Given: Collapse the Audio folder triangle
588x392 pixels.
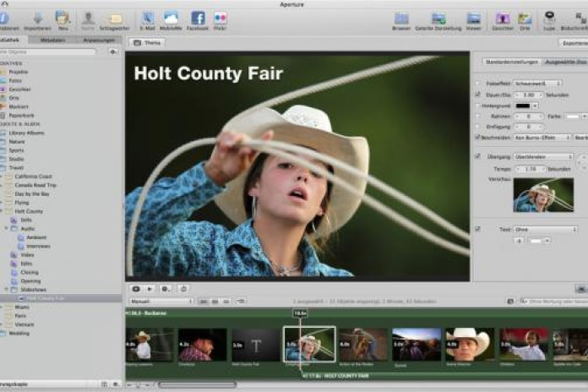Looking at the screenshot, I should pyautogui.click(x=6, y=228).
